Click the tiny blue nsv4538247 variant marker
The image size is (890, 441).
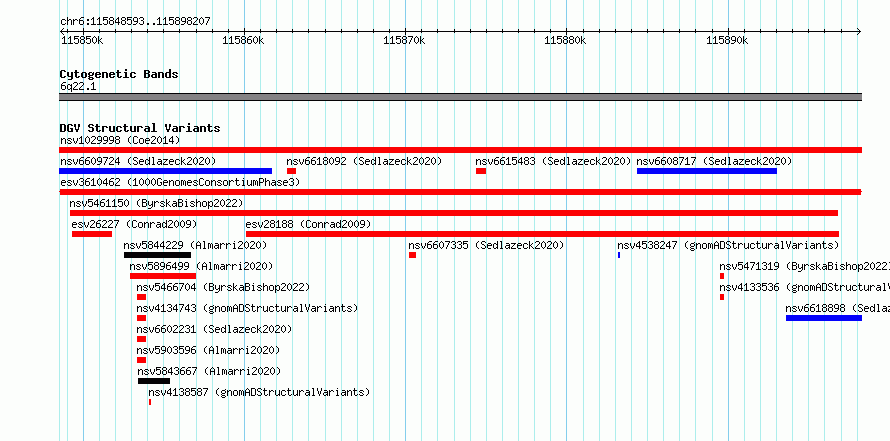tap(619, 255)
